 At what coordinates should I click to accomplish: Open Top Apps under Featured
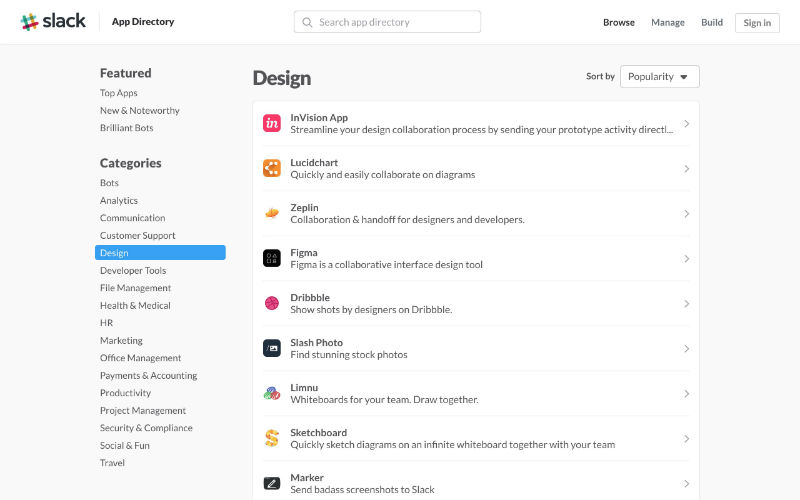point(119,93)
